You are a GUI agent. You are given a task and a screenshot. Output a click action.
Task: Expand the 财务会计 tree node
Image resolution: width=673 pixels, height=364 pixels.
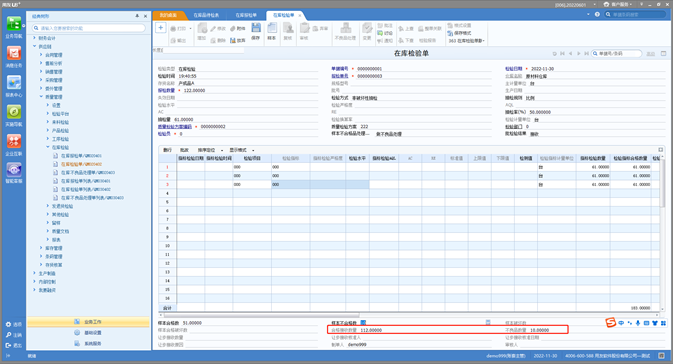[x=35, y=38]
